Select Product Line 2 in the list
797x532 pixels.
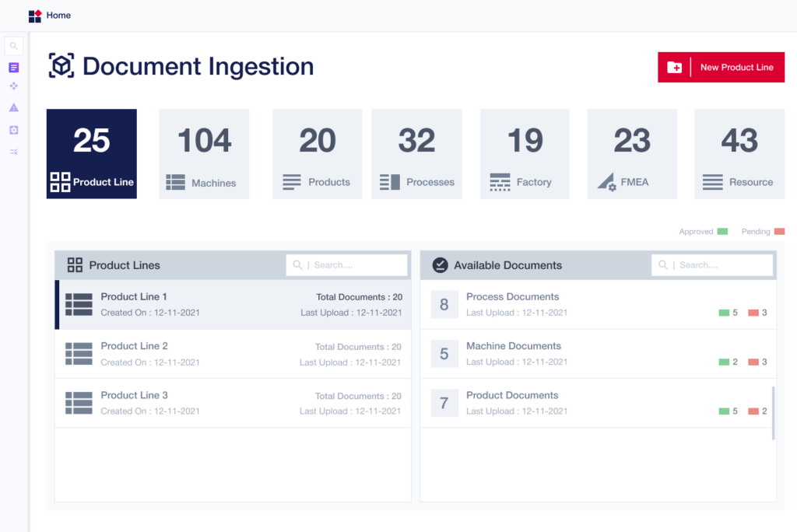(x=233, y=354)
